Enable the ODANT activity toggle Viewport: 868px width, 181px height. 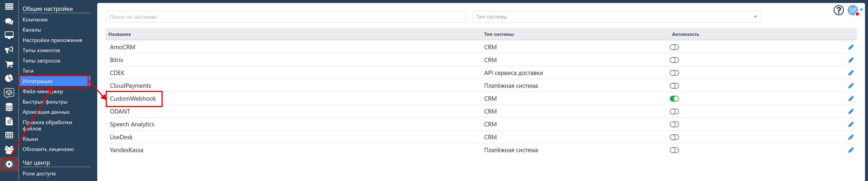(674, 111)
